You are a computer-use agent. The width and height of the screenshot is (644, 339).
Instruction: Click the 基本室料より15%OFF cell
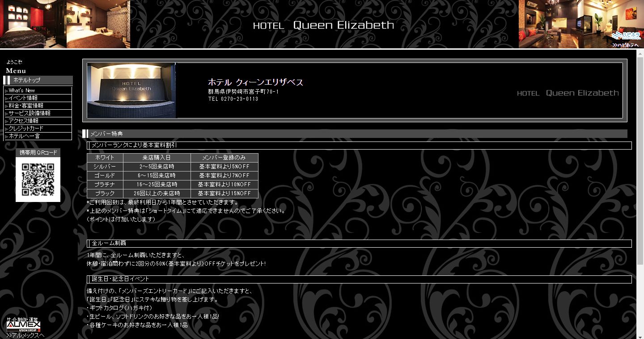point(225,193)
